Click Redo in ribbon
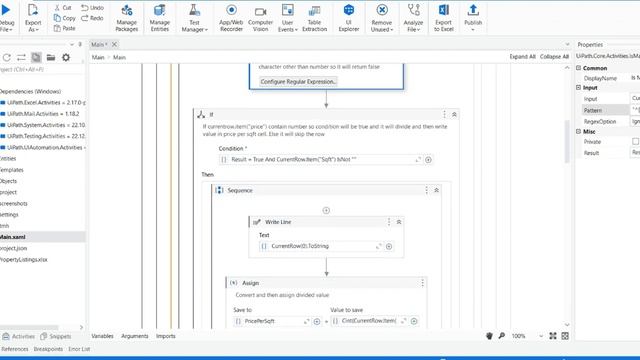640x360 pixels. click(92, 18)
